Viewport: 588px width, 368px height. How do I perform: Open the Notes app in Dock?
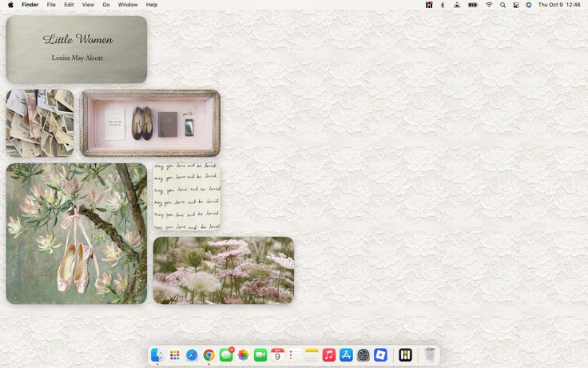[x=312, y=355]
